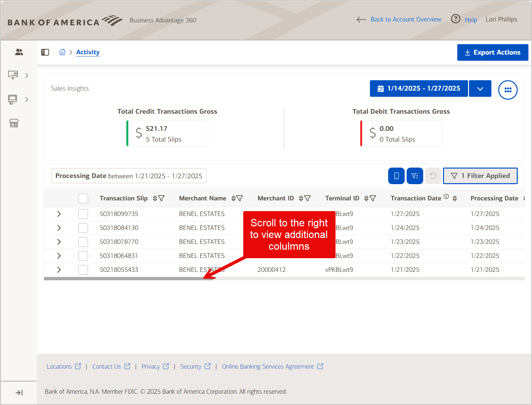Open the Activity breadcrumb

click(x=88, y=52)
